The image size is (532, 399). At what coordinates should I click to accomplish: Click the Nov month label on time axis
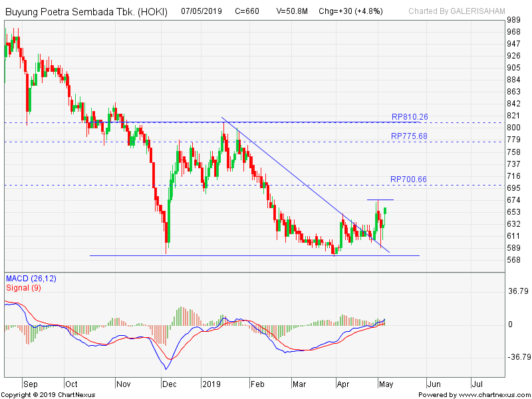[x=124, y=384]
